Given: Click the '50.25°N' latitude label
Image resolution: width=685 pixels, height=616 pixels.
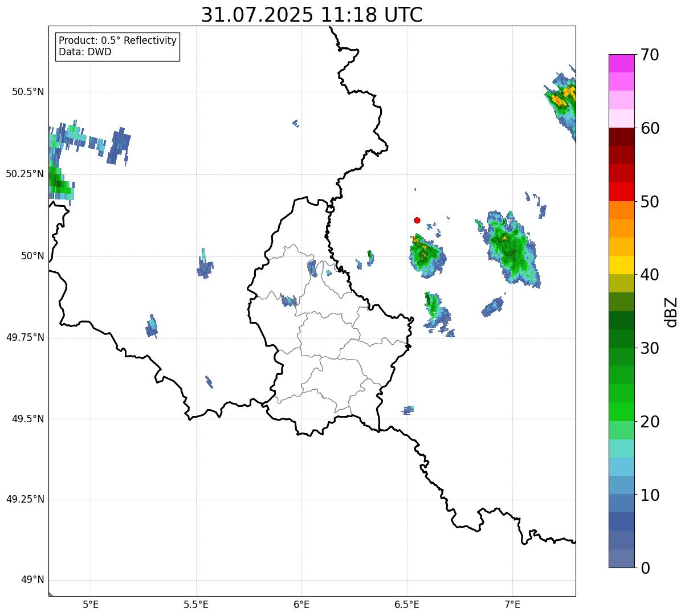Looking at the screenshot, I should coord(25,174).
